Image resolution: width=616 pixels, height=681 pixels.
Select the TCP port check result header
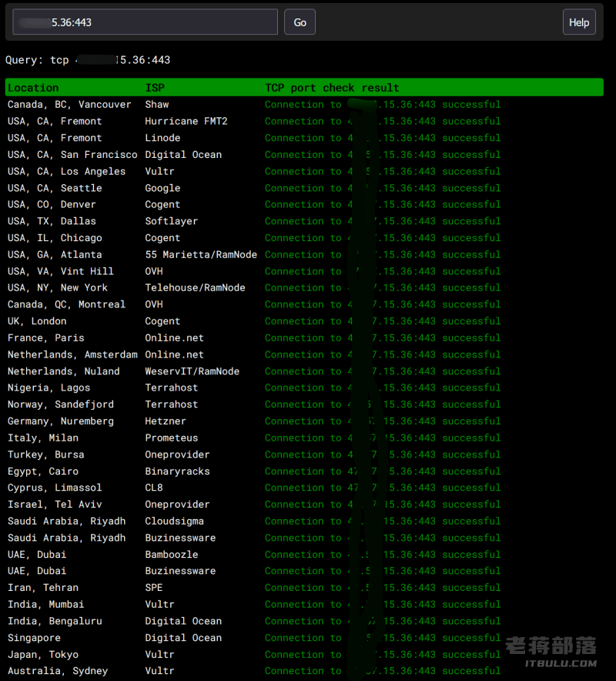[332, 88]
